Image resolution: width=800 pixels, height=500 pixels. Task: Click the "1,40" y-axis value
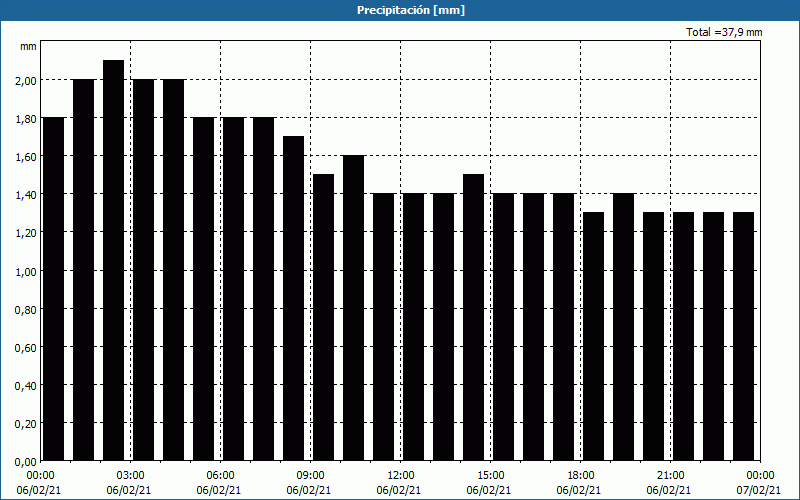26,194
